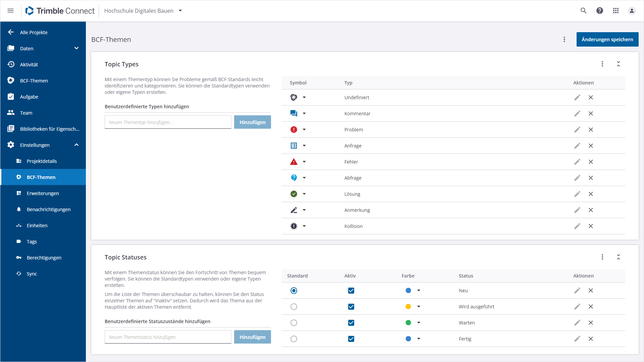Edit the Warten status entry
Viewport: 644px width, 362px height.
[x=577, y=323]
